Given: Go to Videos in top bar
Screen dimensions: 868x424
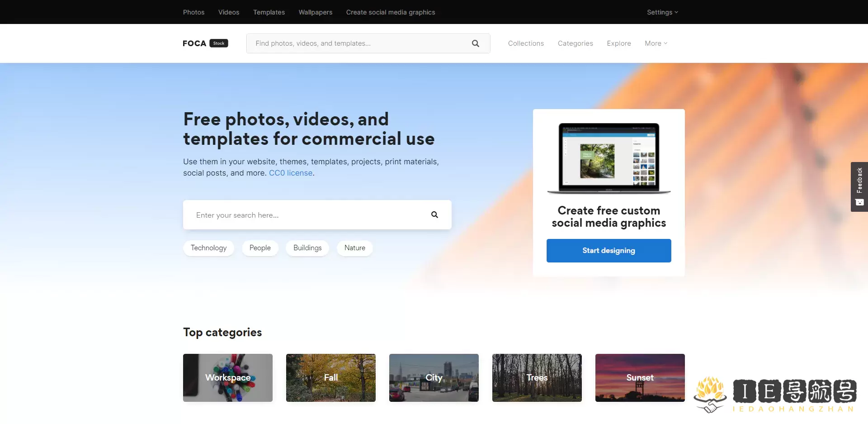Looking at the screenshot, I should 229,12.
